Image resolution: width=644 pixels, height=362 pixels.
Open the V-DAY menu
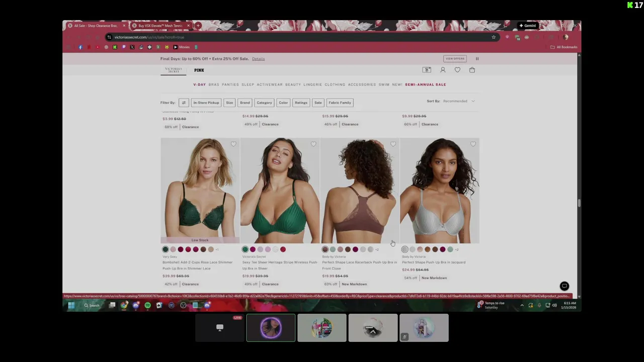[x=200, y=84]
